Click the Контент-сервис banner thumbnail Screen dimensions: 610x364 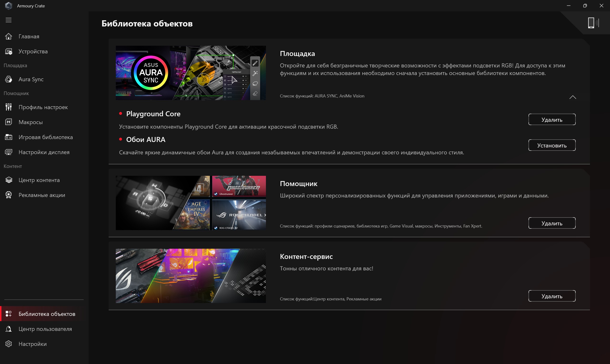click(191, 276)
